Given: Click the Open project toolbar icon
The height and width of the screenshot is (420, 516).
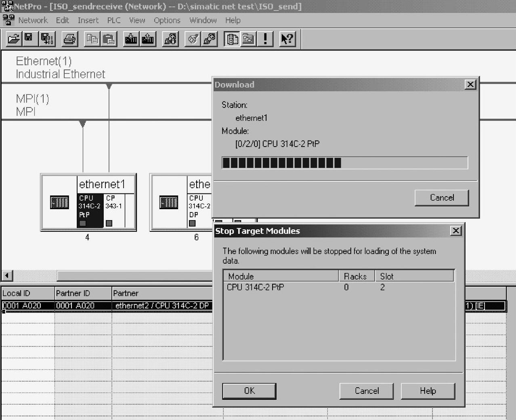Looking at the screenshot, I should click(x=14, y=39).
